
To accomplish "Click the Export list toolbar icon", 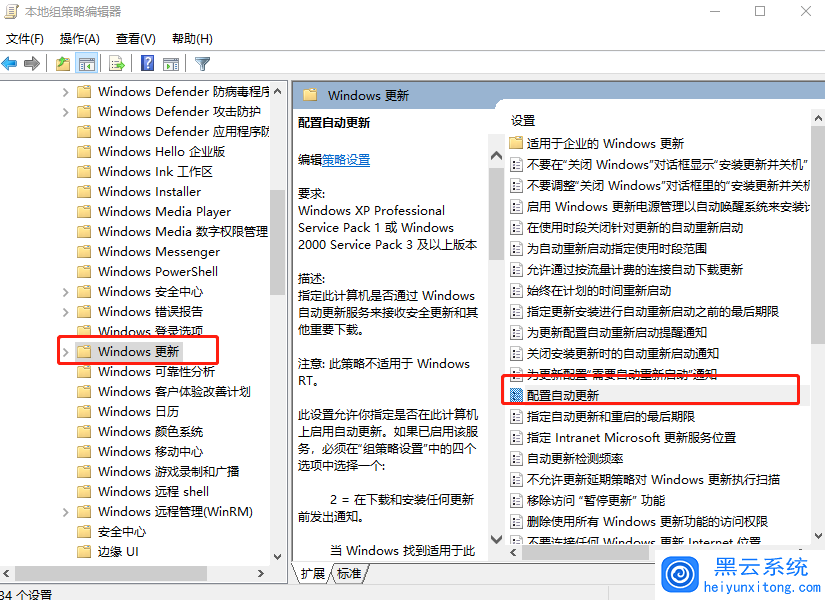I will [x=116, y=64].
